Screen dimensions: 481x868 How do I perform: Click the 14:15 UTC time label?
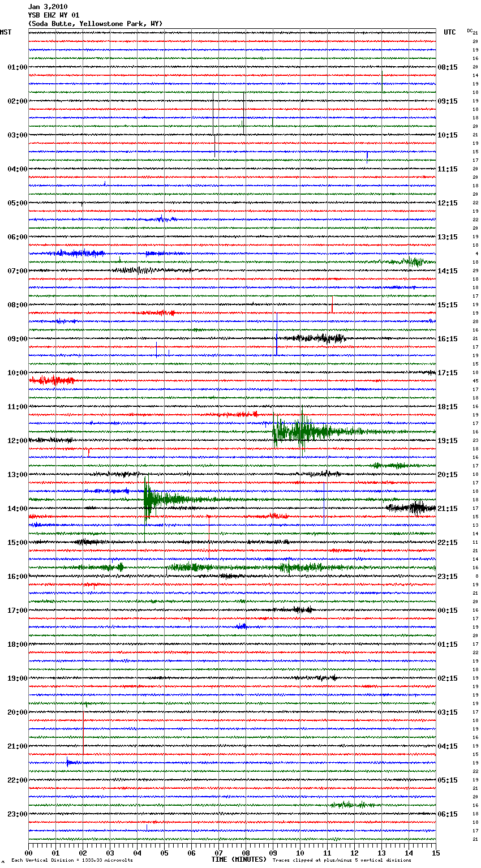coord(448,271)
